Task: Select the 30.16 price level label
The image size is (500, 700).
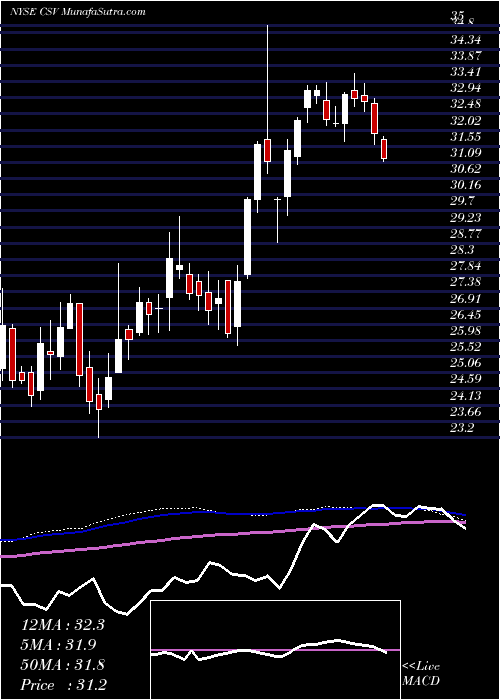Action: (465, 185)
